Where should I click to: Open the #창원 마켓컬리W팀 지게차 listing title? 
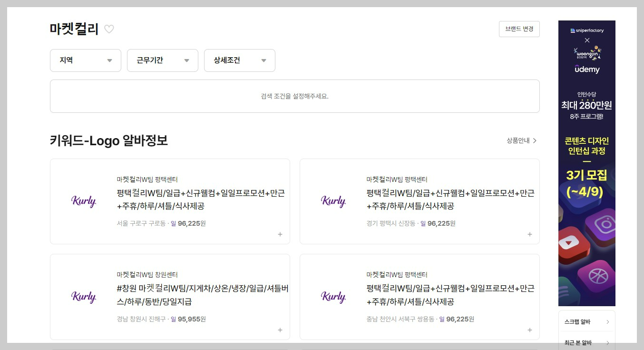203,295
